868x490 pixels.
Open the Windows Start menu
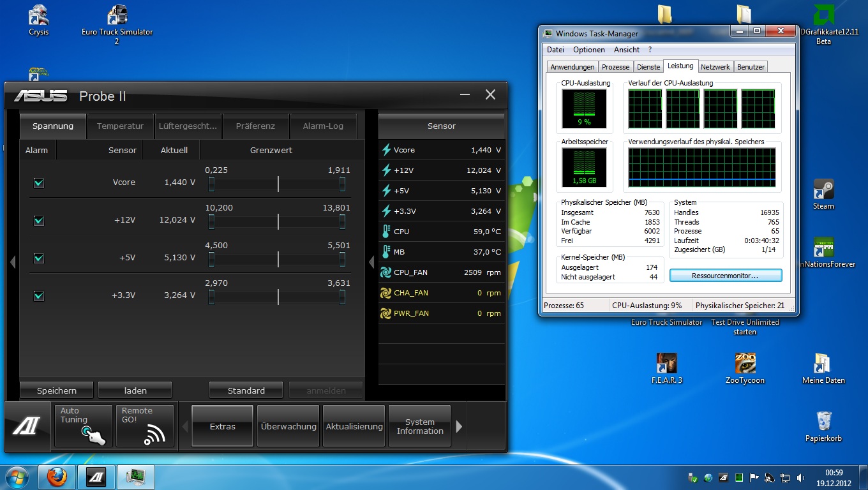tap(17, 477)
